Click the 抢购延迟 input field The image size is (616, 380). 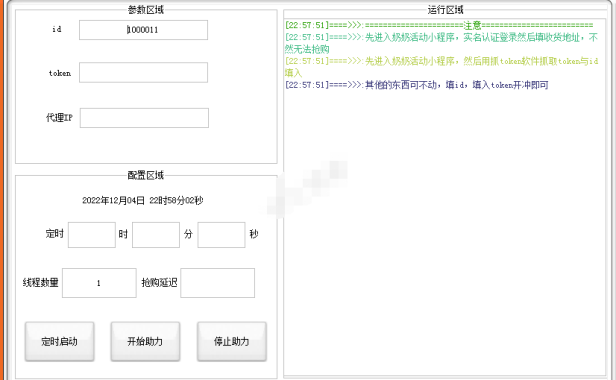218,283
